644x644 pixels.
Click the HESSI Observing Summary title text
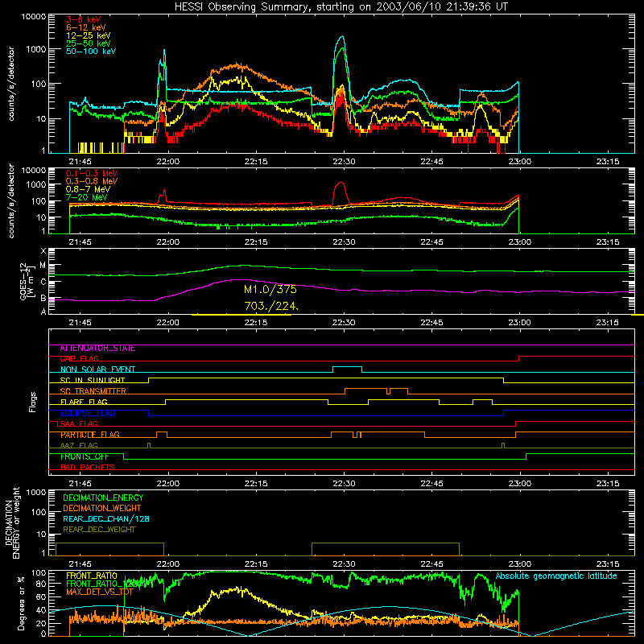coord(341,7)
